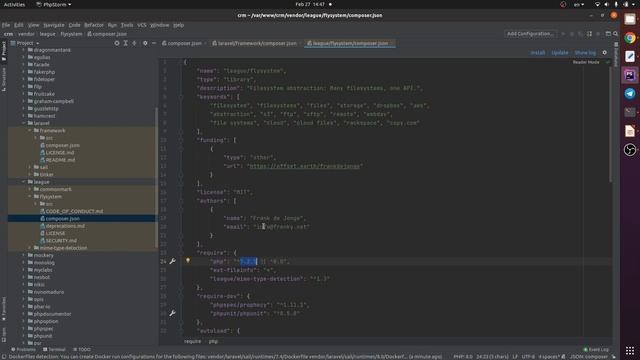This screenshot has height=360, width=640.
Task: Open the Files dock icon
Action: pos(630,19)
